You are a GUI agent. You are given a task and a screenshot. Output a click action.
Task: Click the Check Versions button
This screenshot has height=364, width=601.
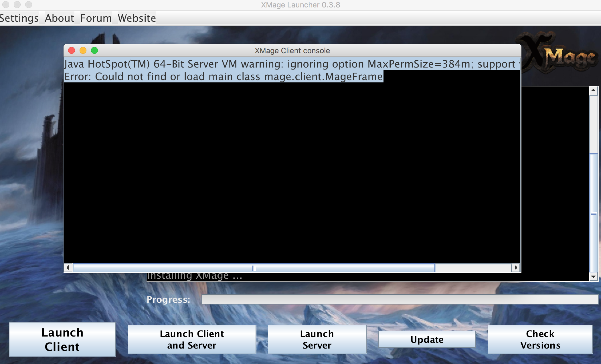tap(540, 339)
